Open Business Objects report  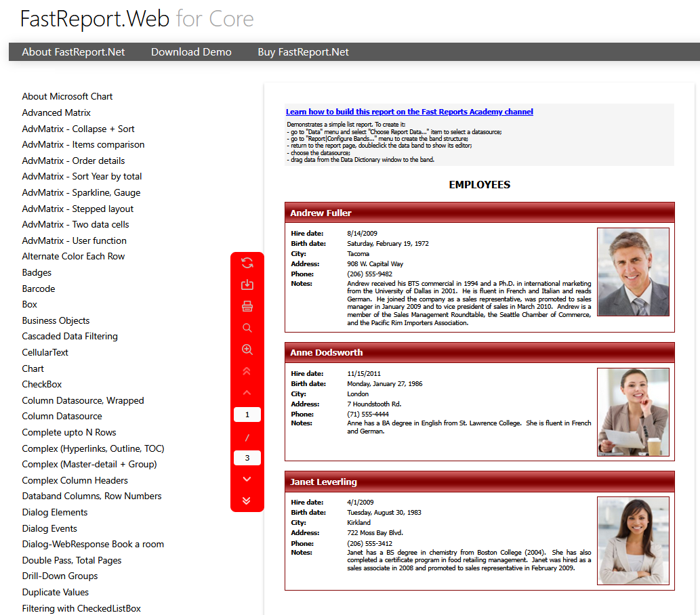click(56, 320)
